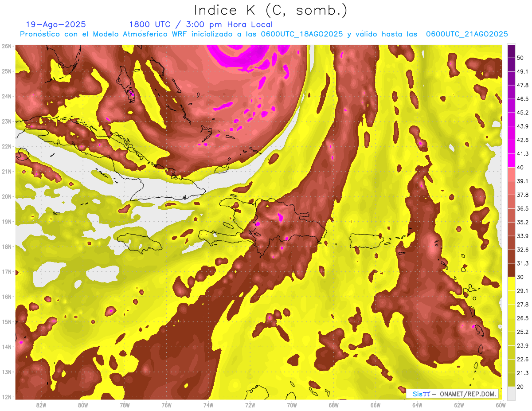
Task: Click the color bar value '20'
Action: (520, 387)
